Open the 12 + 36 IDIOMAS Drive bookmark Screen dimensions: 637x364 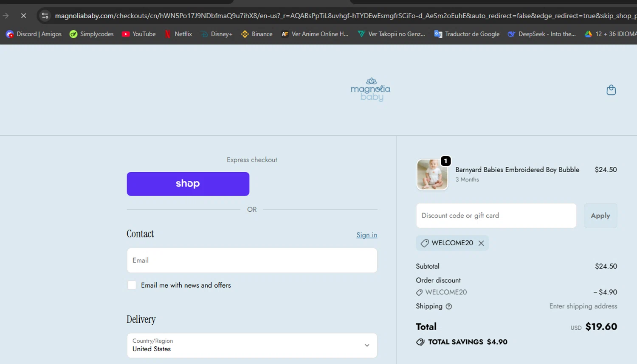pos(611,34)
